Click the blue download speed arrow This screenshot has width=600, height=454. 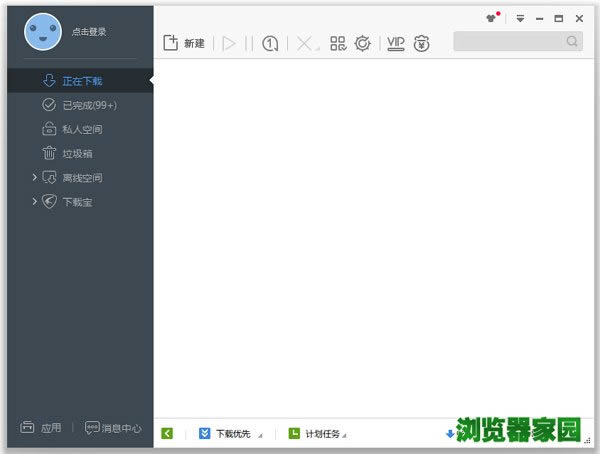coord(450,434)
